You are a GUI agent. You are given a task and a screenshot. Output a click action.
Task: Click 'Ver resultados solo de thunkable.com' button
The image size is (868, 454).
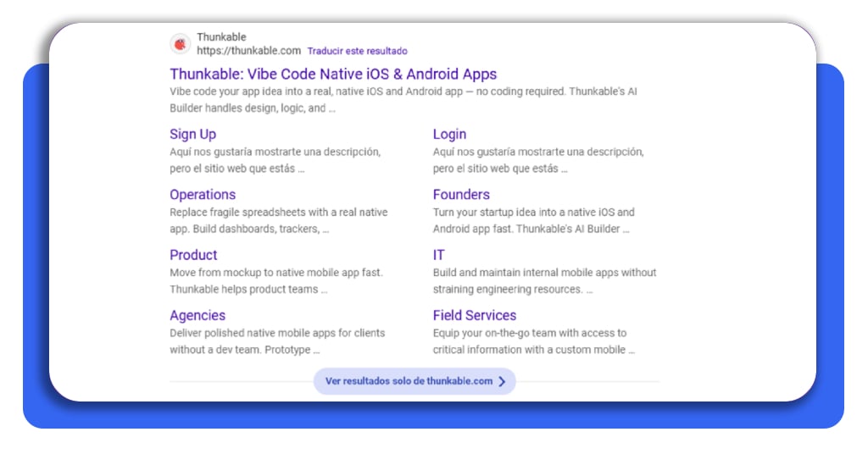[415, 381]
